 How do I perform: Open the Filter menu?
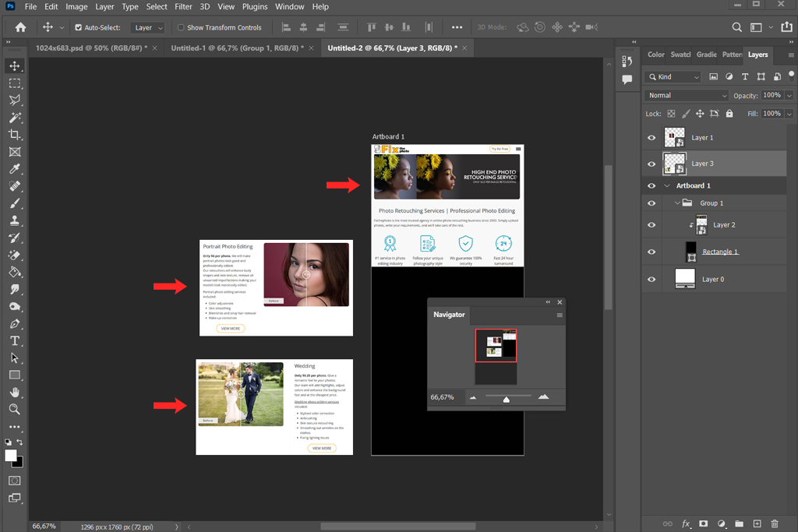coord(183,6)
